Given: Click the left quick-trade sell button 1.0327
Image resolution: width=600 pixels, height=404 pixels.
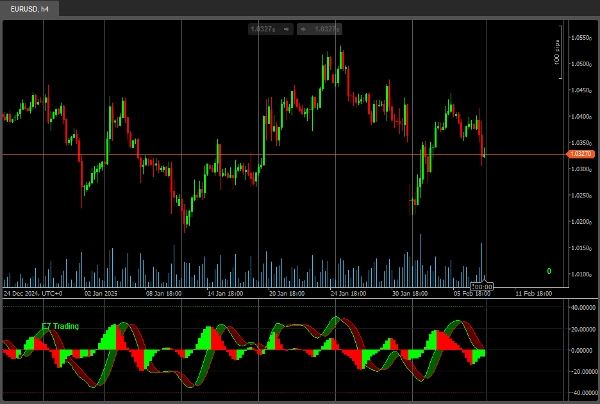Looking at the screenshot, I should pos(271,29).
